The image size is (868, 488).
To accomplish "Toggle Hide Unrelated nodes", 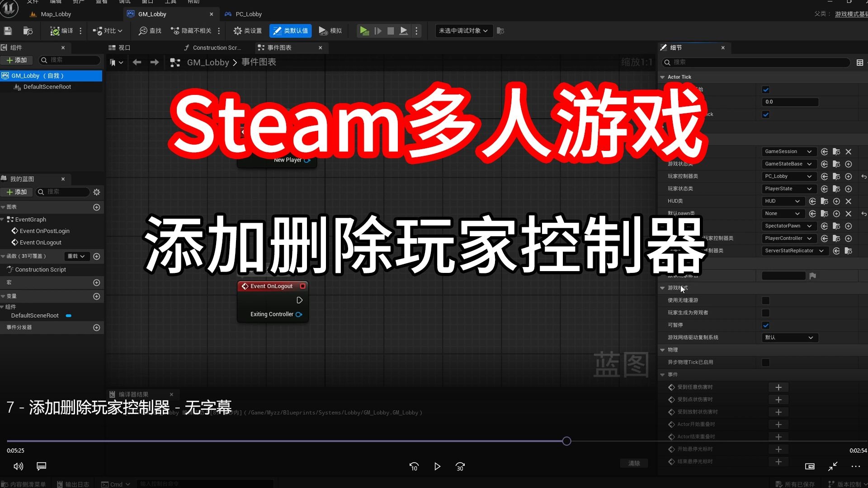I will [191, 31].
